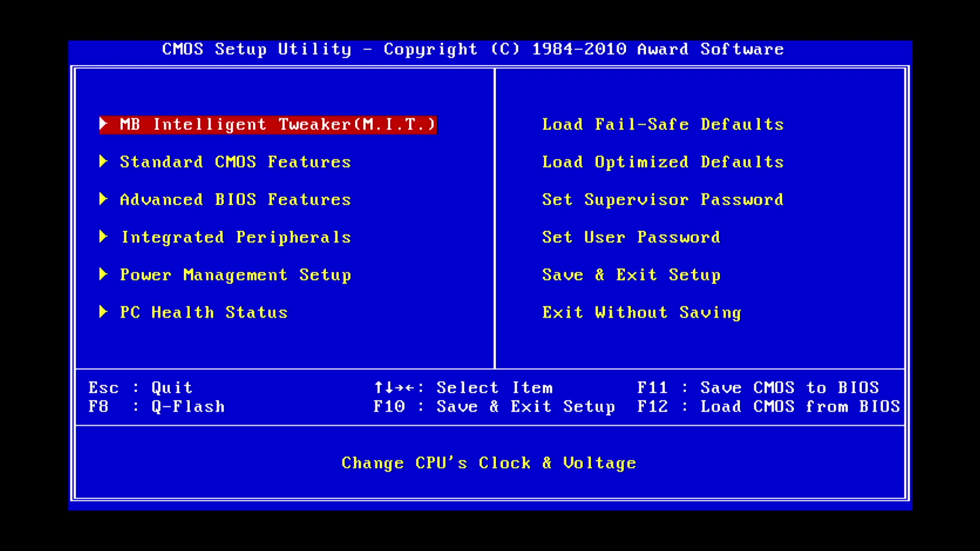
Task: Choose Integrated Peripherals menu item
Action: [236, 238]
